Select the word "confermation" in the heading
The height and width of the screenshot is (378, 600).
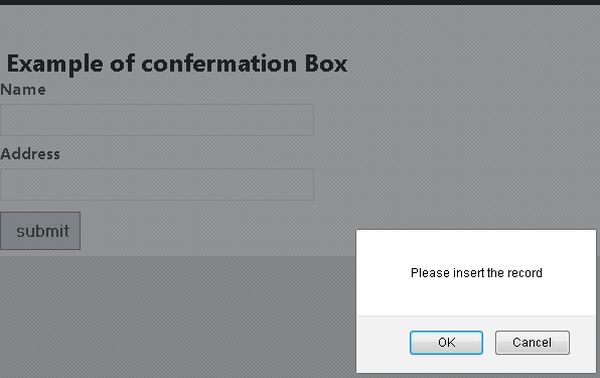pos(219,63)
